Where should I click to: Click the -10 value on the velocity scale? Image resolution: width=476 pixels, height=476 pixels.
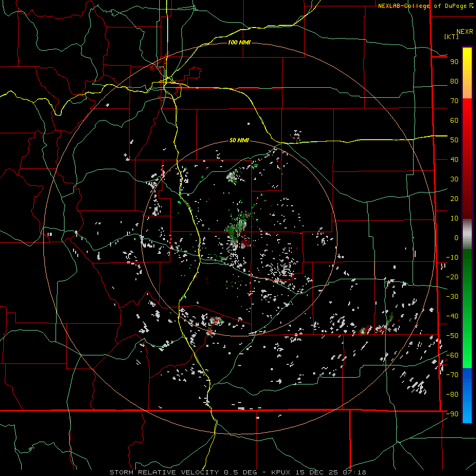pos(452,258)
